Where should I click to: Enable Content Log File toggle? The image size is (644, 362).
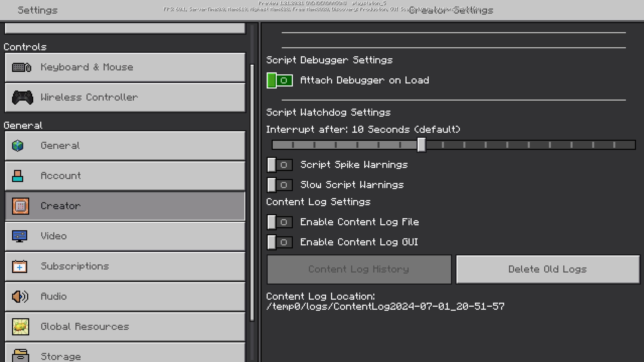click(x=280, y=222)
